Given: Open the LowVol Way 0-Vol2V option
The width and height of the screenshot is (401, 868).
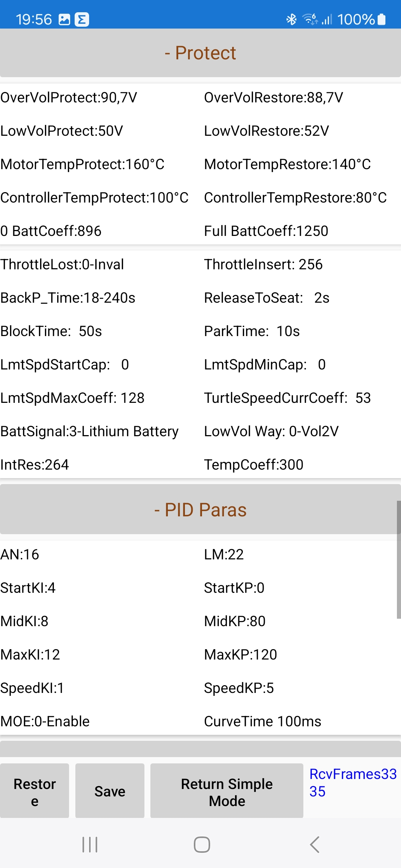Looking at the screenshot, I should tap(271, 431).
